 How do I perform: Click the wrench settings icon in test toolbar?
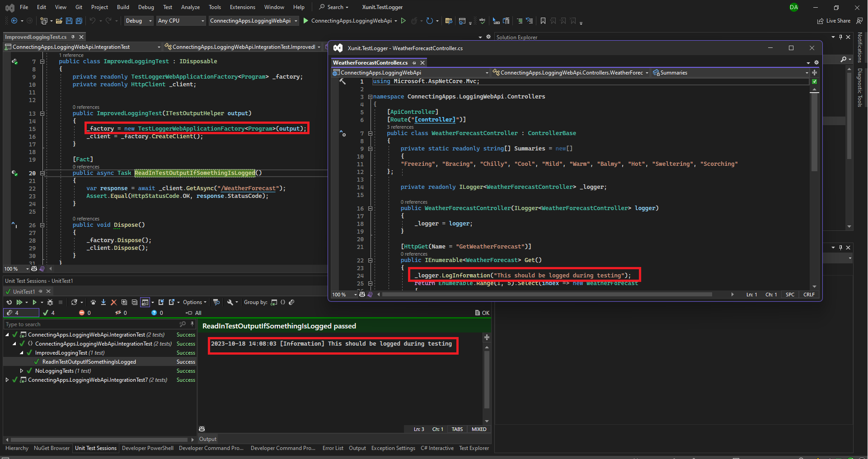pyautogui.click(x=230, y=302)
